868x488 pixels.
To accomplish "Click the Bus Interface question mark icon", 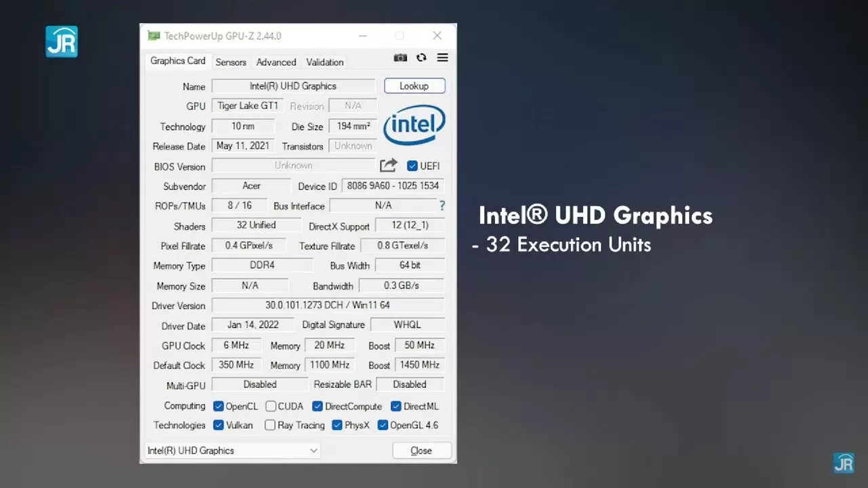I will pos(442,205).
